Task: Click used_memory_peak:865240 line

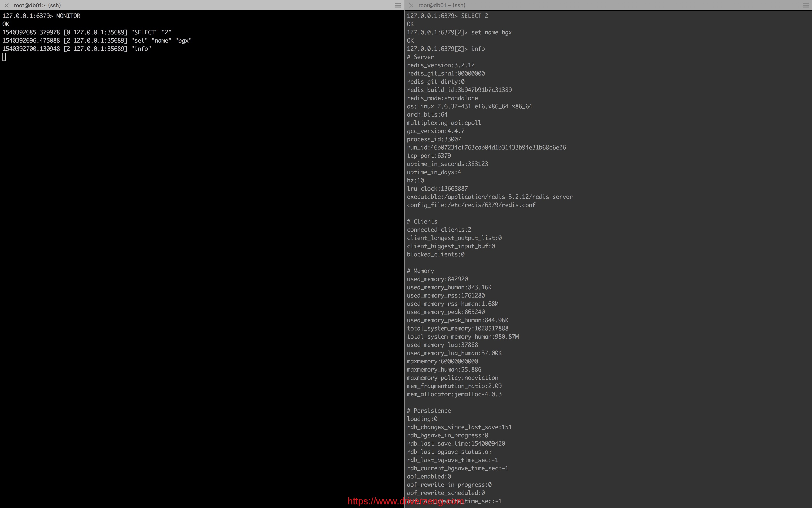Action: click(446, 312)
